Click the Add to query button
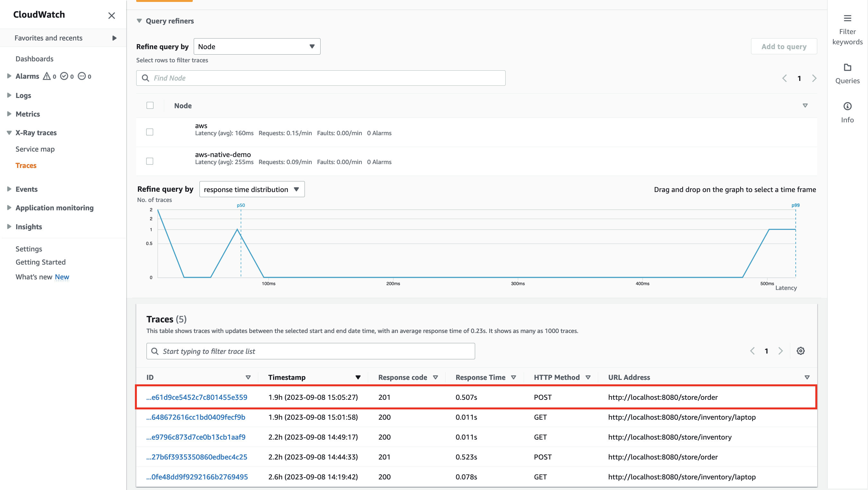Screen dimensions: 868x490 784,47
